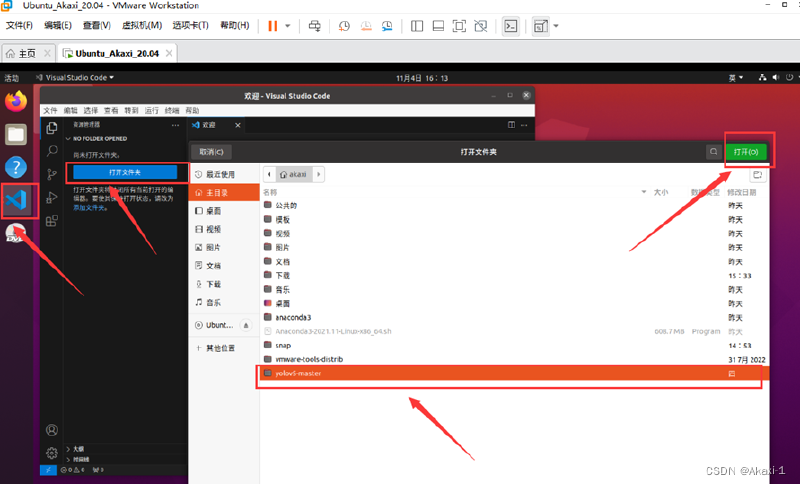The width and height of the screenshot is (800, 484).
Task: Click 取消(C) in the open folder dialog
Action: click(x=212, y=152)
